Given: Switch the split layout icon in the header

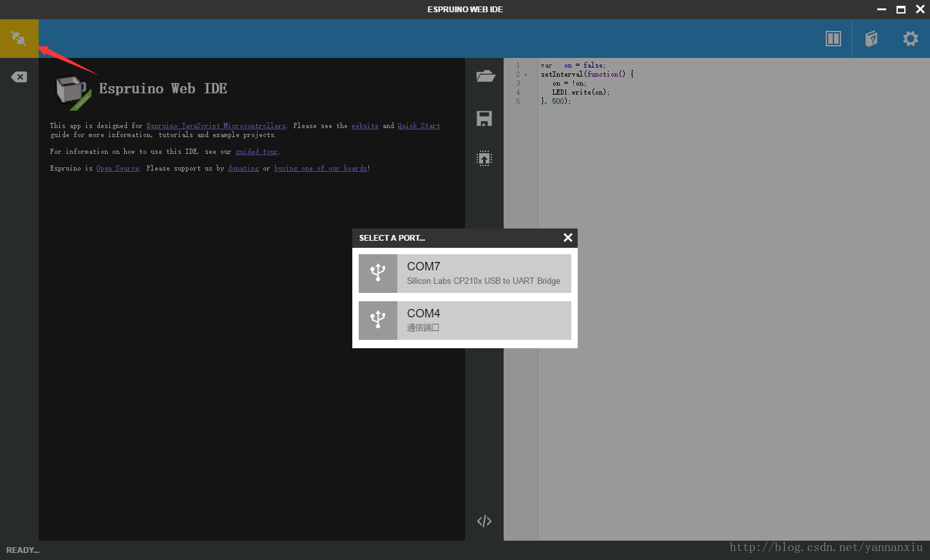Looking at the screenshot, I should click(x=833, y=39).
